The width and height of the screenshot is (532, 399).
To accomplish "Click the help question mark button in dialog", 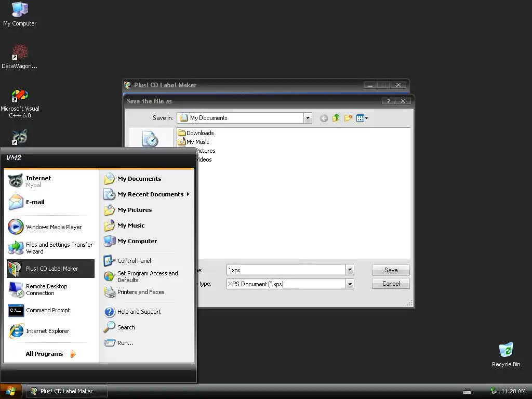I will pyautogui.click(x=389, y=101).
